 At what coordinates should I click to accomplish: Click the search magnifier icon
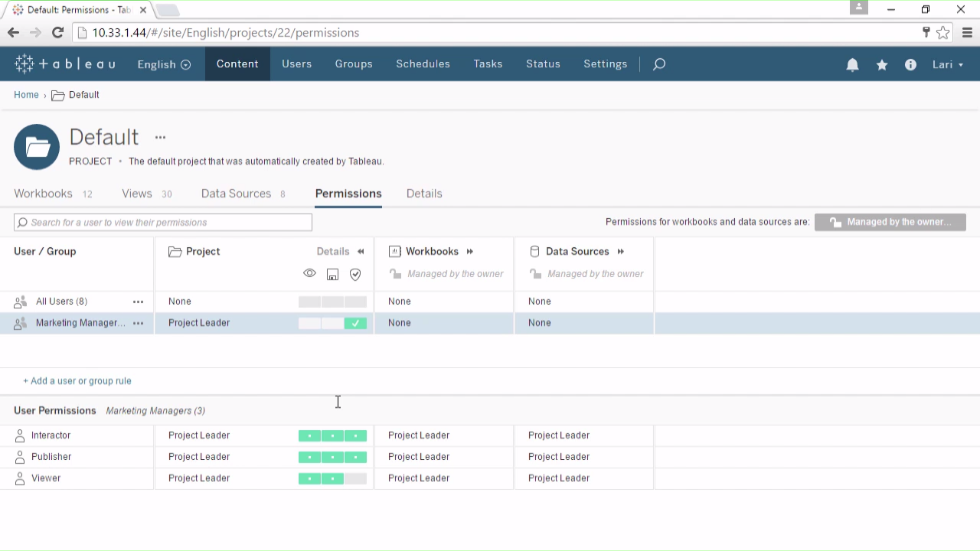[x=659, y=64]
